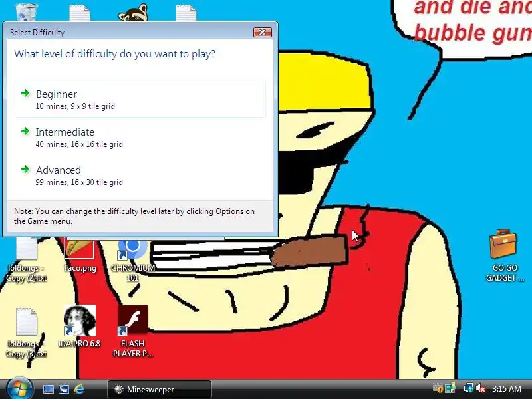Viewport: 532px width, 399px height.
Task: Select the loldongs - Copy (3).txt file
Action: point(27,333)
